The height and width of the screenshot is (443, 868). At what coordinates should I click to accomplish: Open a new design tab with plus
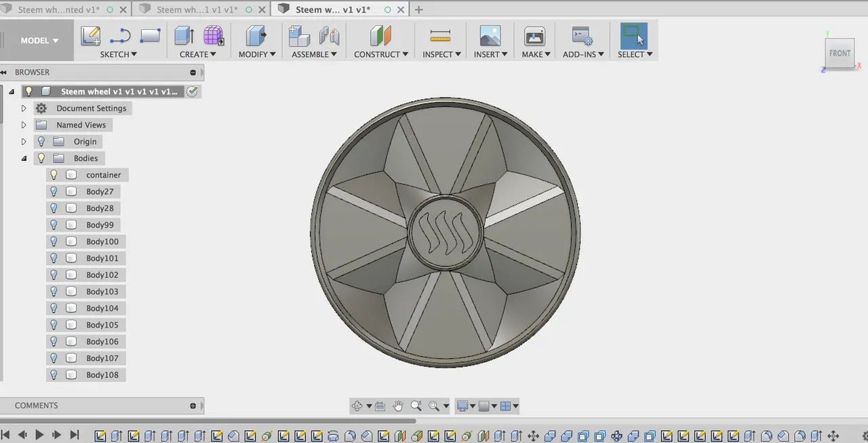(x=418, y=9)
